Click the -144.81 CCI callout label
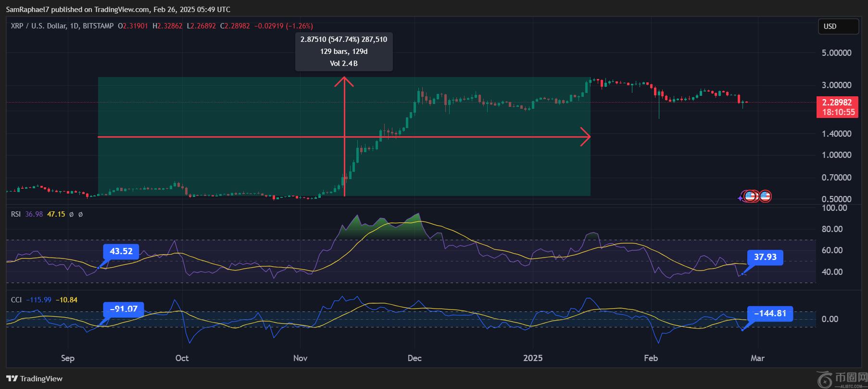Viewport: 868px width, 389px height. point(770,313)
